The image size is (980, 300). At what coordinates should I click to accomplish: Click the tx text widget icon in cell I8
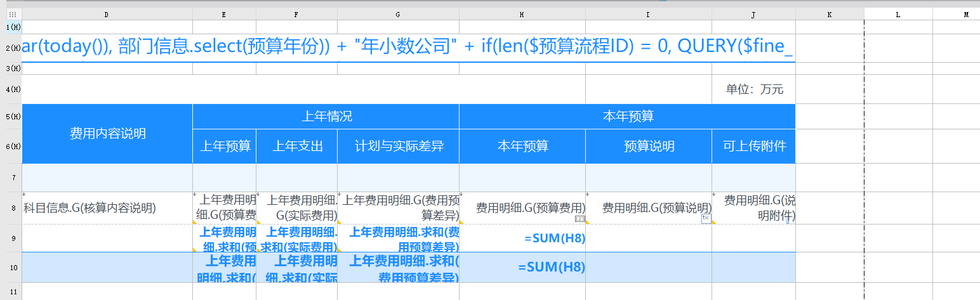pos(705,218)
